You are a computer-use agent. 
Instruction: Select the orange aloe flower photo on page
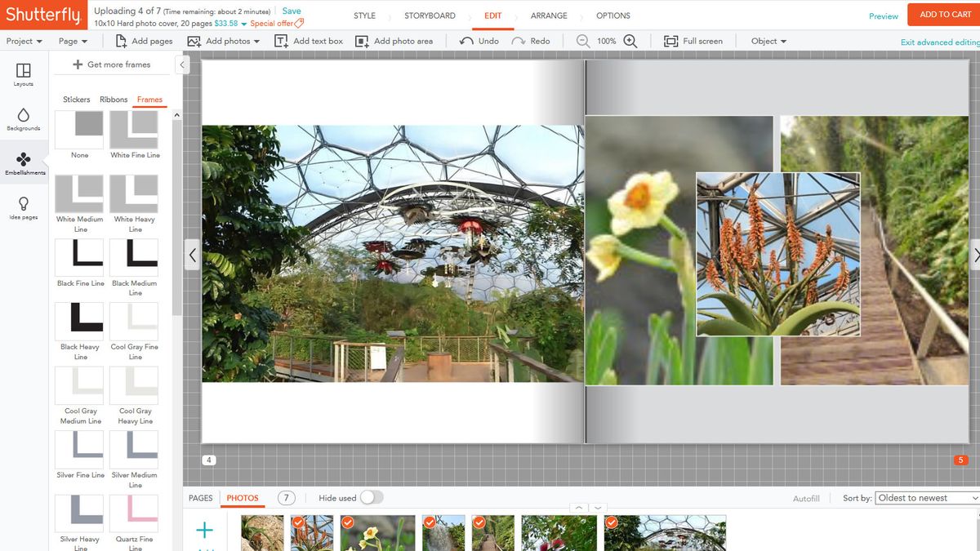click(777, 254)
